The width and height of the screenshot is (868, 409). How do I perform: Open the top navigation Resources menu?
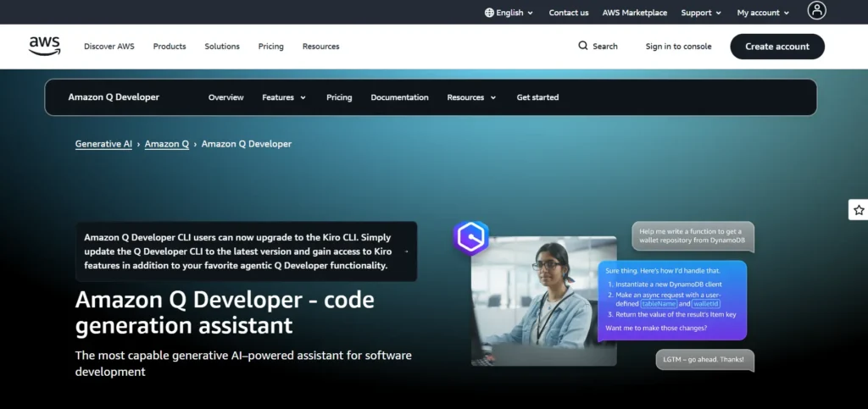coord(321,47)
